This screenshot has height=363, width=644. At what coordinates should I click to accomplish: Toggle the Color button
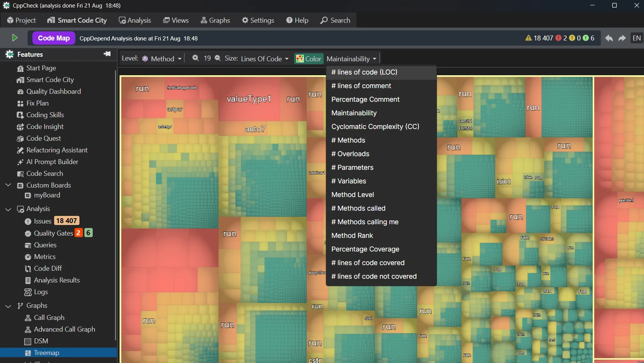[x=309, y=59]
